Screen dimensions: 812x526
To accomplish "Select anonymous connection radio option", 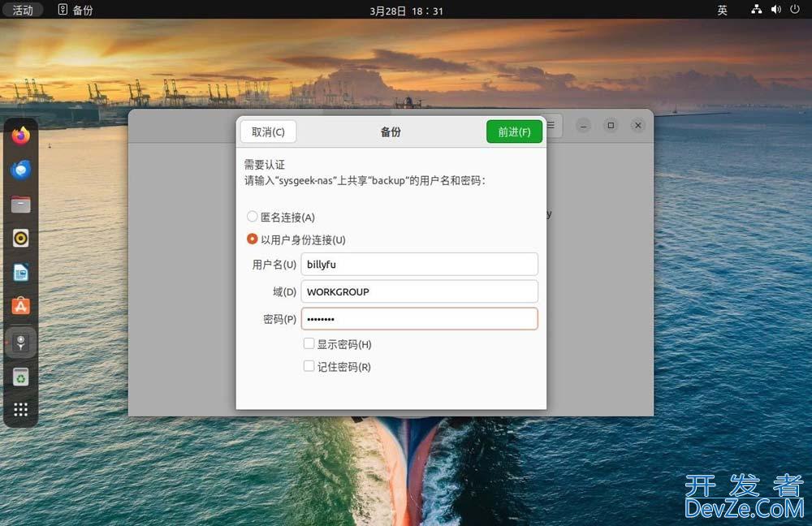I will pos(253,217).
